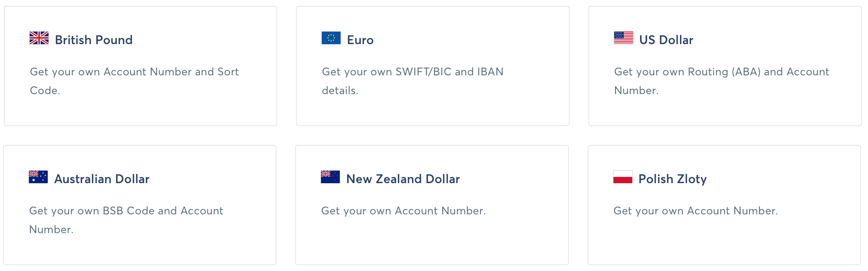The width and height of the screenshot is (868, 271).
Task: Click the description under Polish Zloty
Action: point(696,211)
